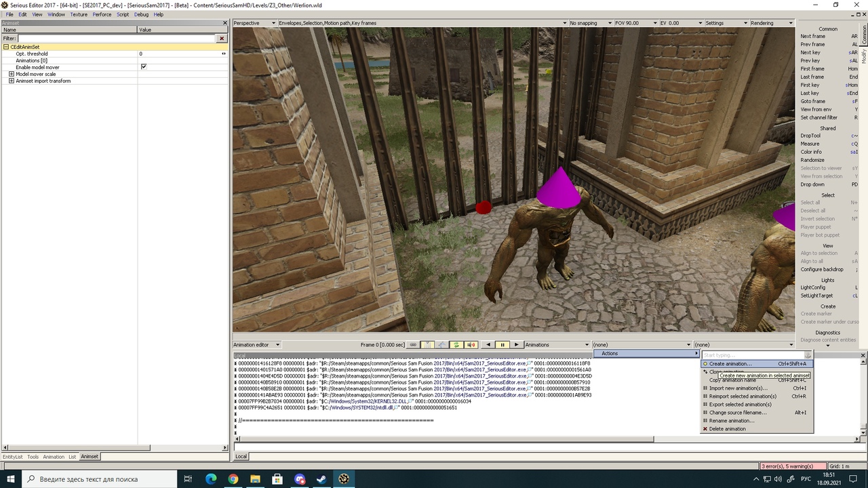Toggle the Enable model mover checkbox
The height and width of the screenshot is (488, 868).
pyautogui.click(x=144, y=67)
